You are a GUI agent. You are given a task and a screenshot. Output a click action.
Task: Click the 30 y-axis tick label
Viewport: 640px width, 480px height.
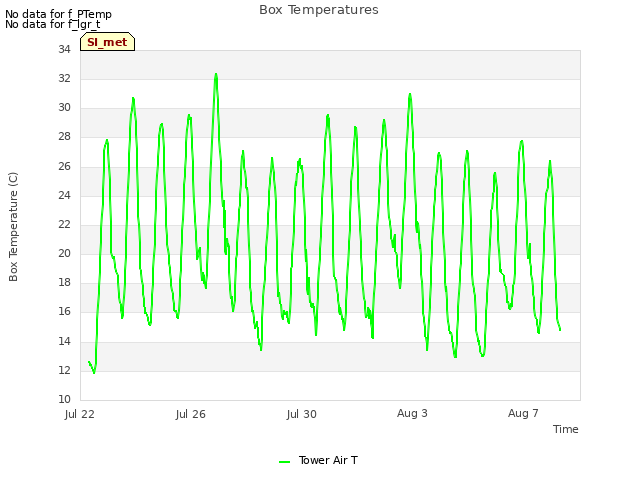64,107
